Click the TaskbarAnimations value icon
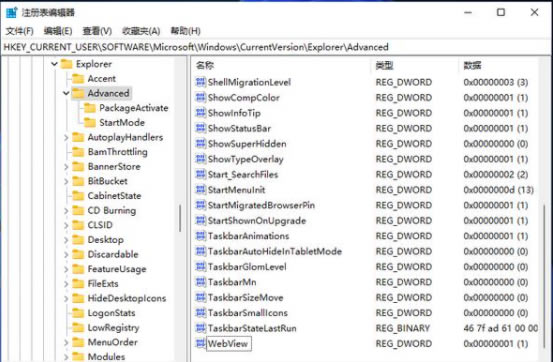The width and height of the screenshot is (553, 362). point(200,236)
